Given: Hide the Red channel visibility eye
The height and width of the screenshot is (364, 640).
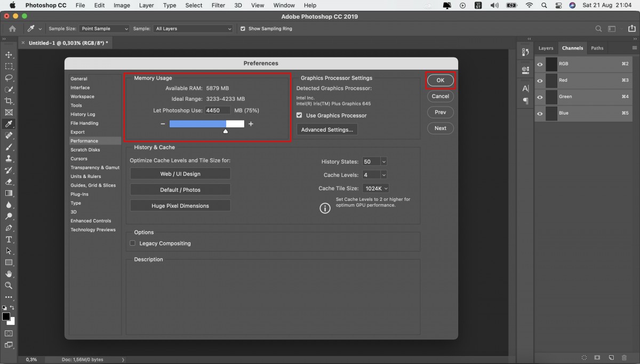Looking at the screenshot, I should (540, 80).
